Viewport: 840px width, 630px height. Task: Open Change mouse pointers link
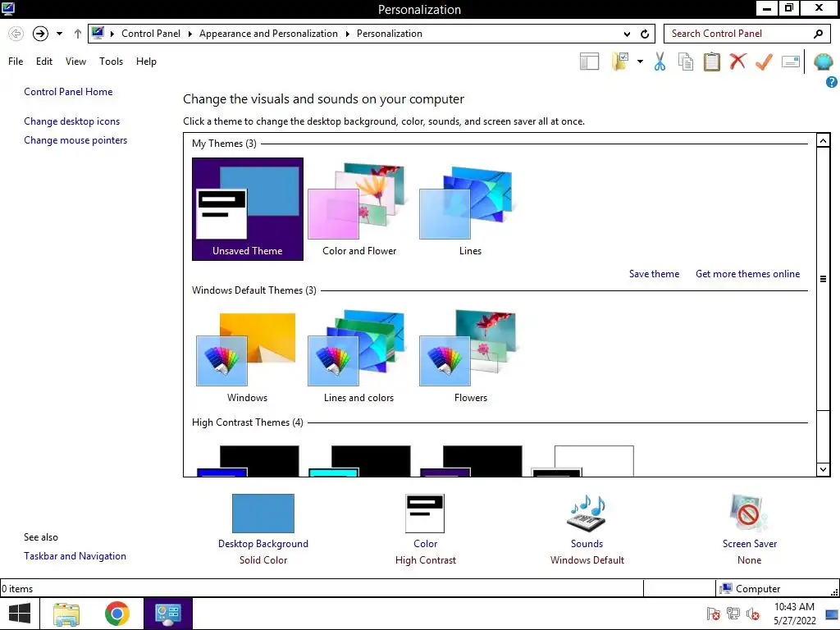point(75,140)
